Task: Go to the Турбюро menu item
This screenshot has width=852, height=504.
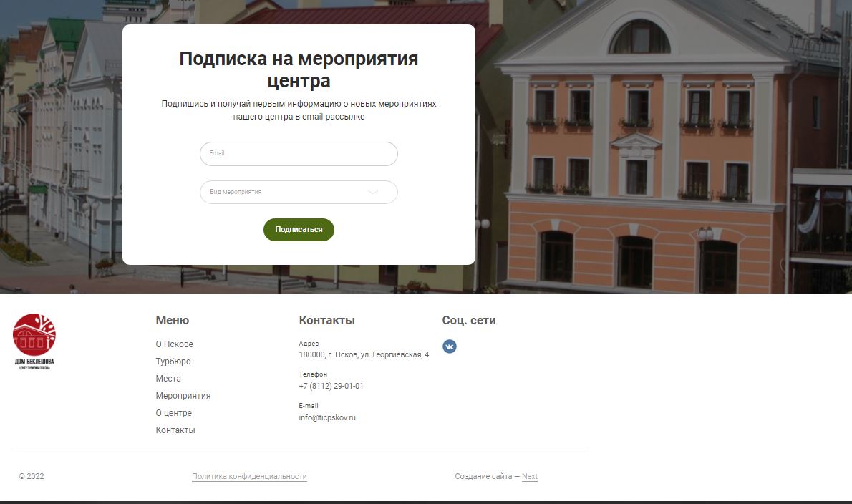Action: 173,362
